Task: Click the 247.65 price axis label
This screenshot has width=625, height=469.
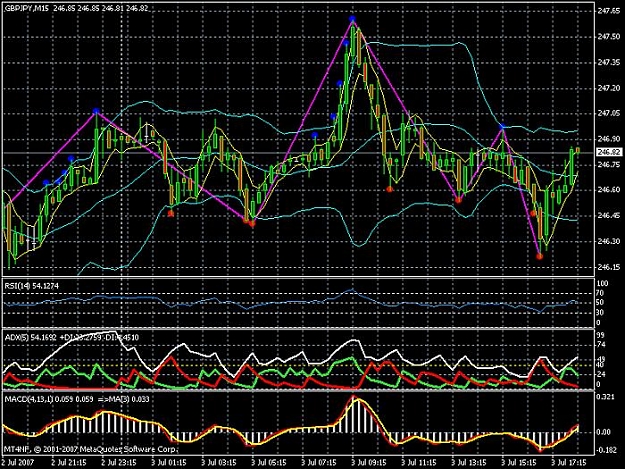Action: click(x=609, y=11)
